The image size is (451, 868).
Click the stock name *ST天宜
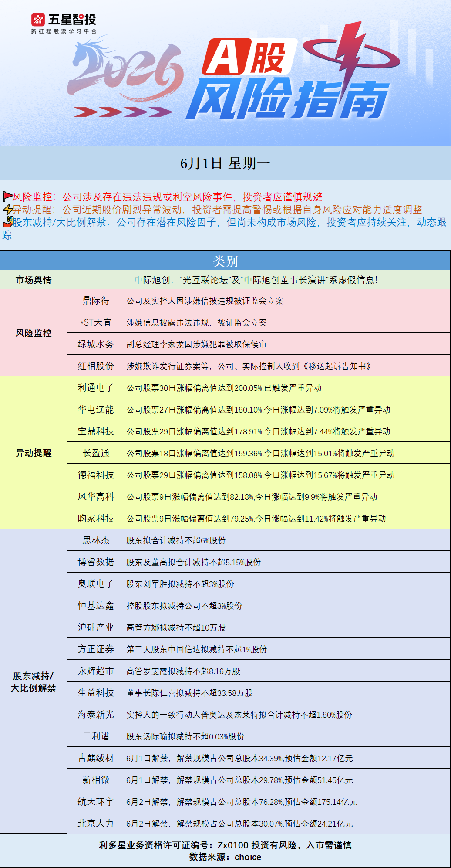click(96, 322)
